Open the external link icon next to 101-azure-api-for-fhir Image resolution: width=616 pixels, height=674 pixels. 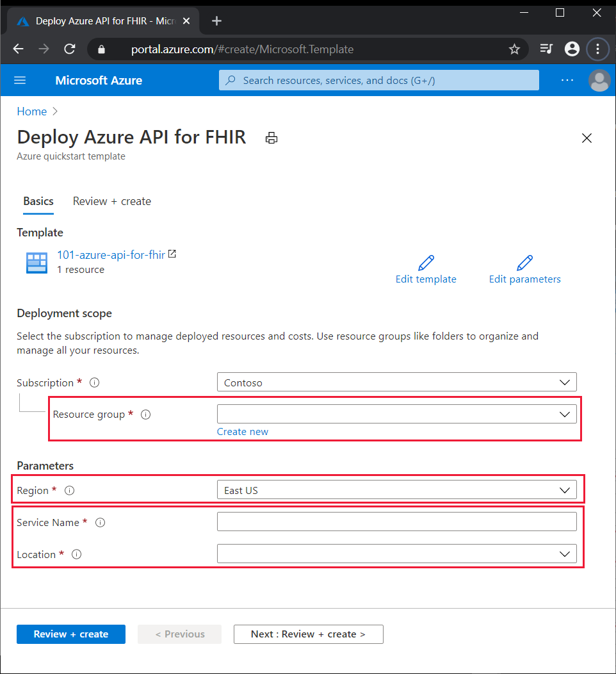172,254
